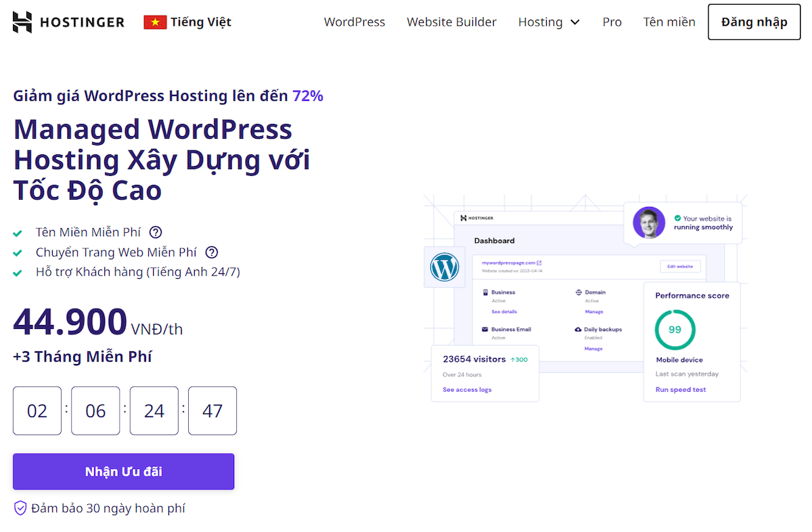Click the Hostinger logo

pyautogui.click(x=68, y=22)
